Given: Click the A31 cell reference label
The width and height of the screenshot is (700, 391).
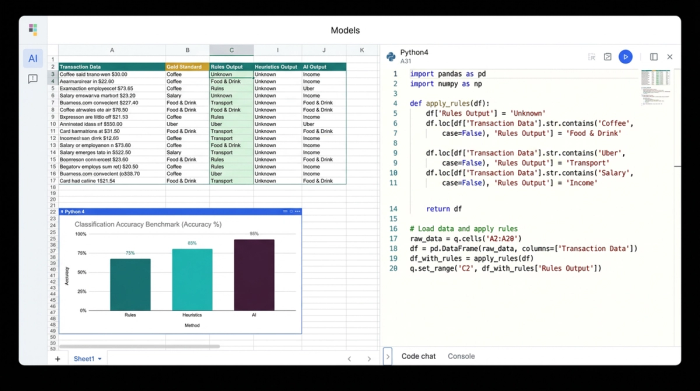Looking at the screenshot, I should coord(405,61).
